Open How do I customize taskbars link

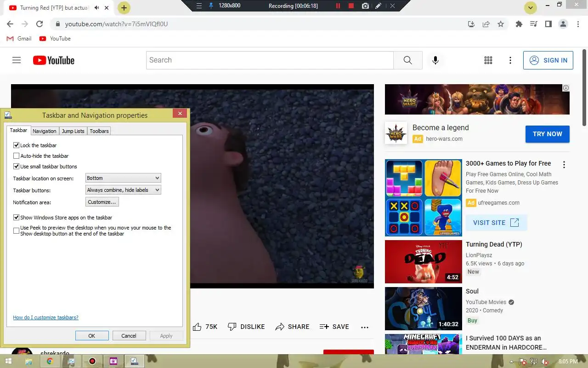pos(45,317)
